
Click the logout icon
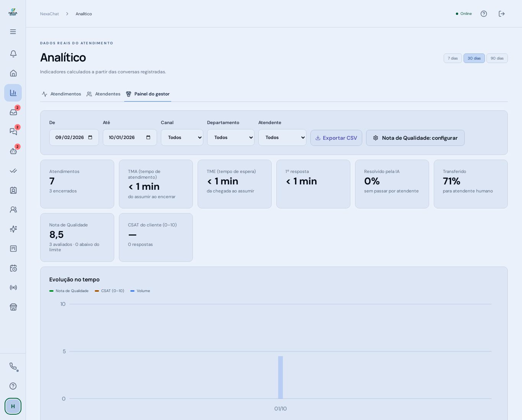tap(502, 14)
